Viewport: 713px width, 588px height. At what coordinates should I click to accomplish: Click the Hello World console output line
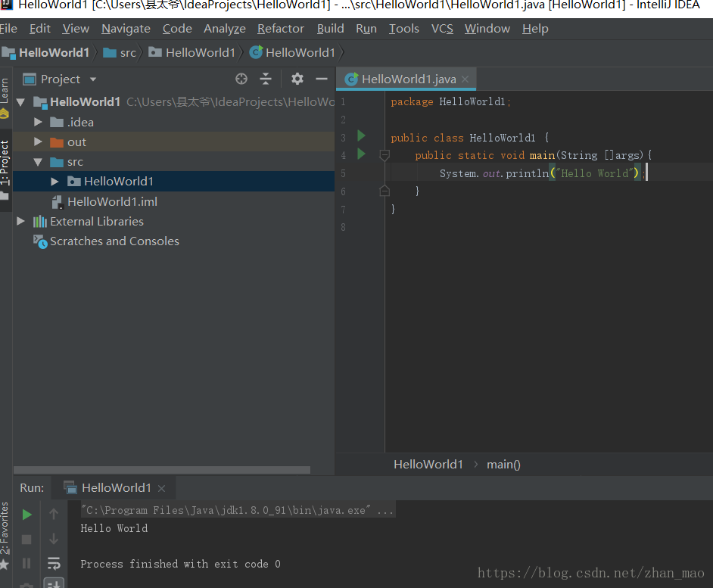tap(114, 528)
